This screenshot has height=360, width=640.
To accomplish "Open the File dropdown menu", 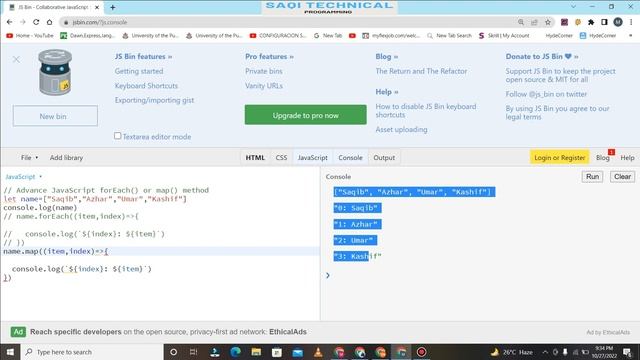I will tap(29, 158).
